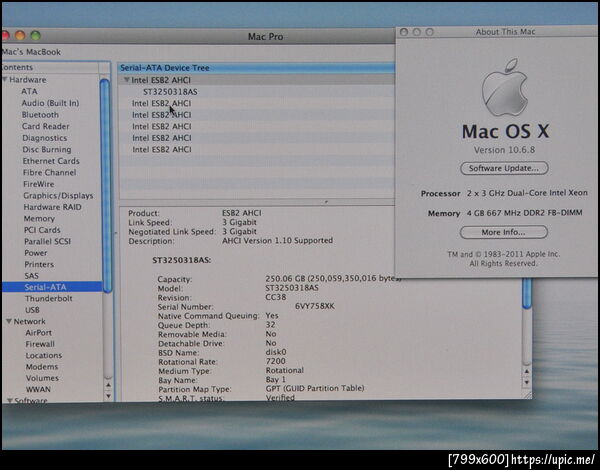Open AirPort under Network
The height and width of the screenshot is (470, 600).
(38, 333)
